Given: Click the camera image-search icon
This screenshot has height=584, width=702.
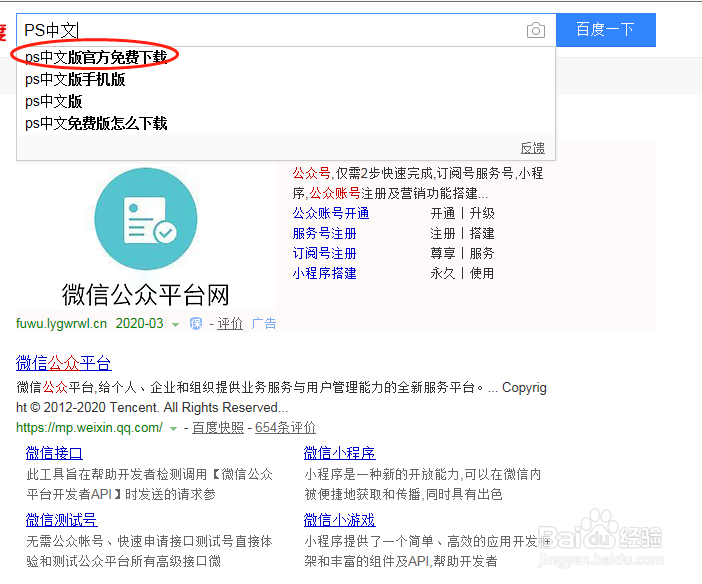Looking at the screenshot, I should (535, 30).
